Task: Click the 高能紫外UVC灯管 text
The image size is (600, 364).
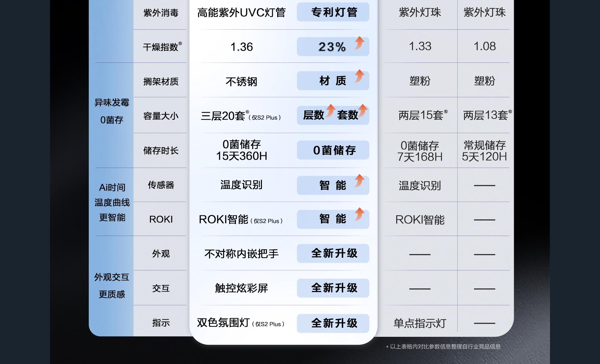Action: 241,12
